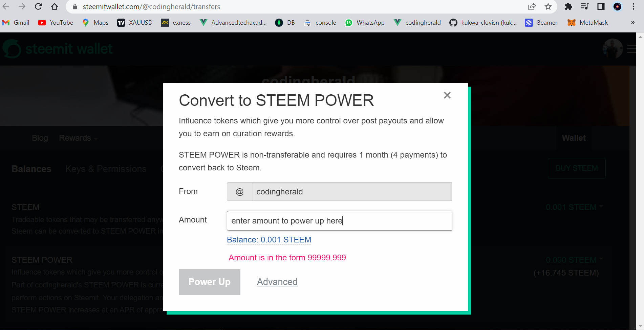
Task: Click Balance: 0.001 STEEM link
Action: [x=269, y=240]
